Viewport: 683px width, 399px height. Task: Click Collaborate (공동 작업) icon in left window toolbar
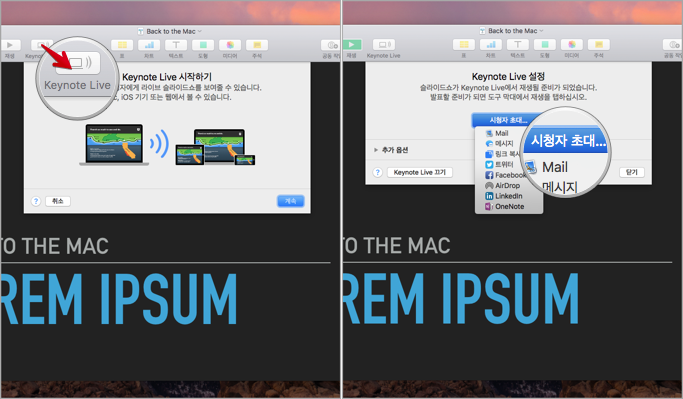point(331,45)
